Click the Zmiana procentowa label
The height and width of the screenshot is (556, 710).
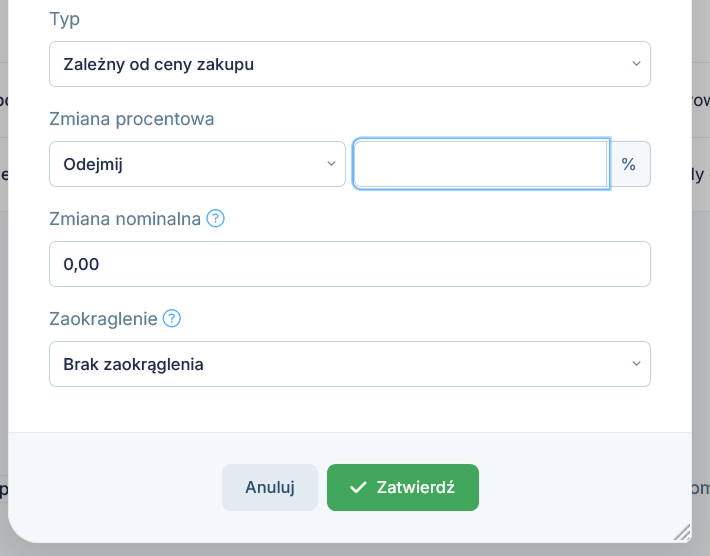[132, 119]
